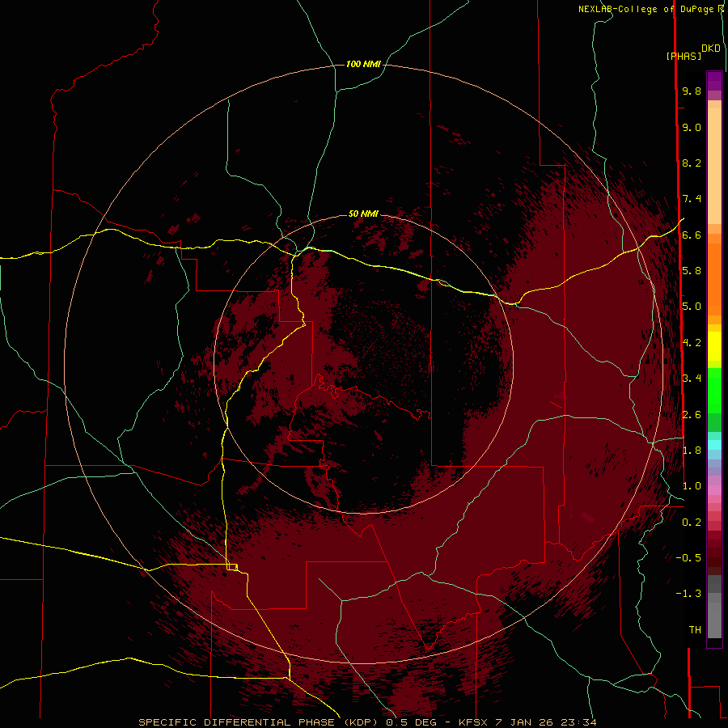Click the 6.6 scale value
This screenshot has height=728, width=728.
point(692,235)
